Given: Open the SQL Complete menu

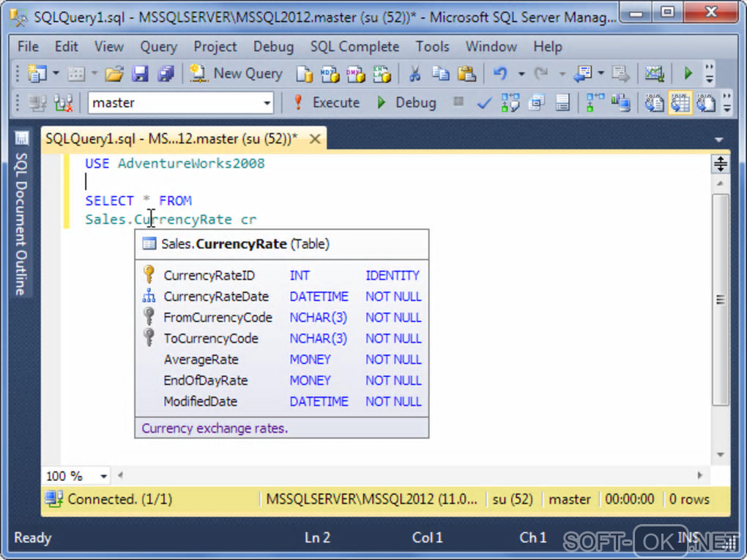Looking at the screenshot, I should pyautogui.click(x=355, y=47).
